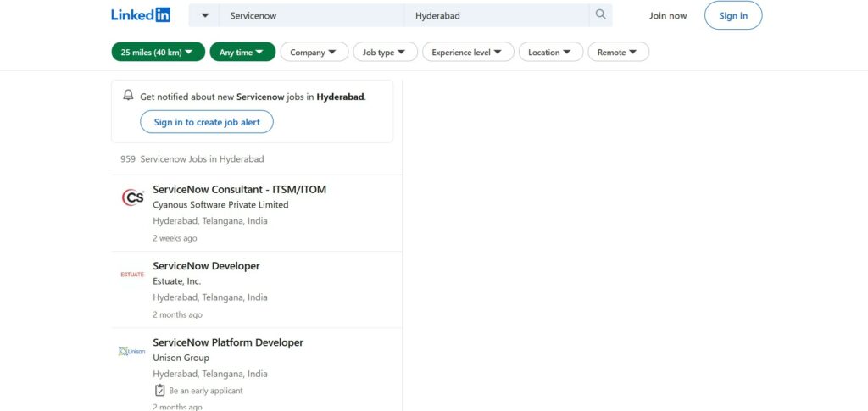
Task: Click the Sign in button
Action: tap(733, 15)
